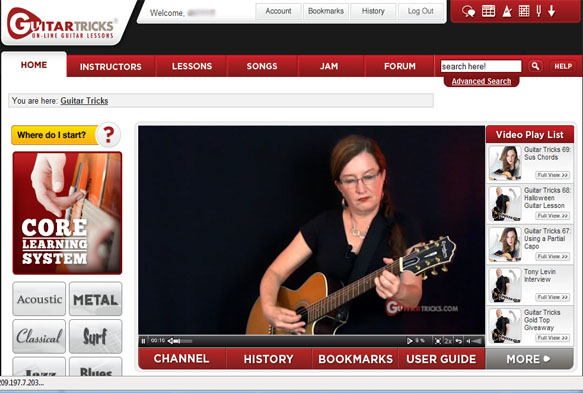The width and height of the screenshot is (583, 393).
Task: Open the Gold Top Giveaway thumbnail
Action: coord(505,326)
